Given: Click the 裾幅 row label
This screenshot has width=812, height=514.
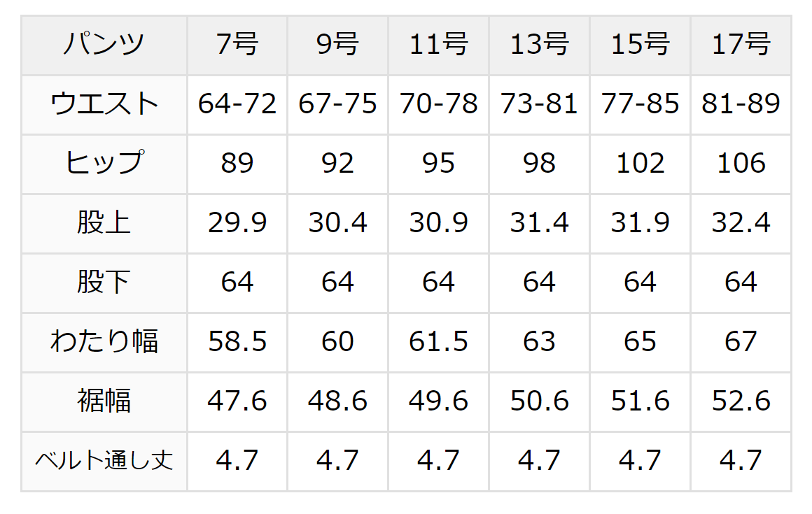Looking at the screenshot, I should [104, 402].
